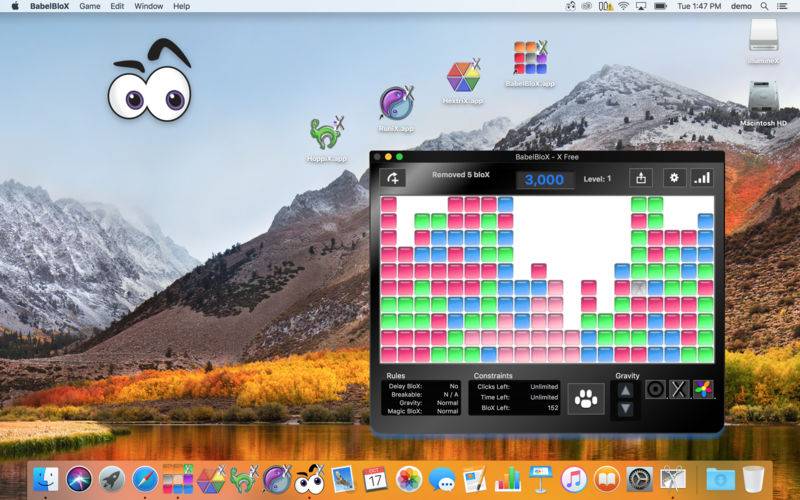
Task: Open the Edit menu
Action: [117, 6]
